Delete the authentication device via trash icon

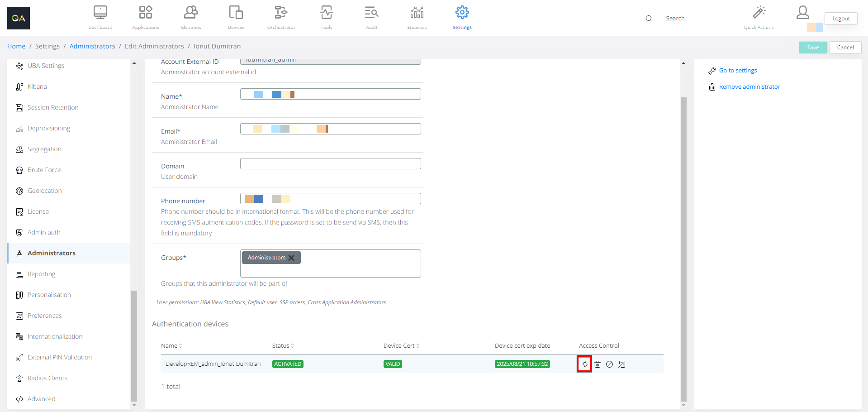click(x=598, y=364)
